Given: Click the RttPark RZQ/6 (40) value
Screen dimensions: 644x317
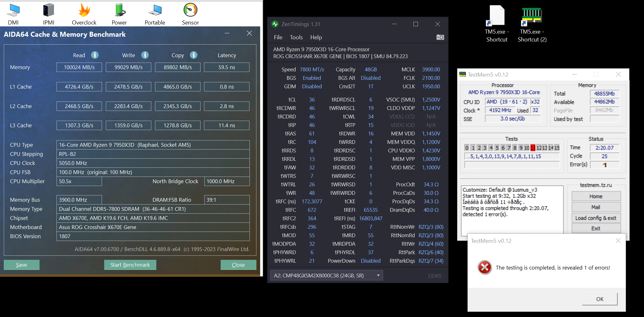Looking at the screenshot, I should pyautogui.click(x=431, y=252).
